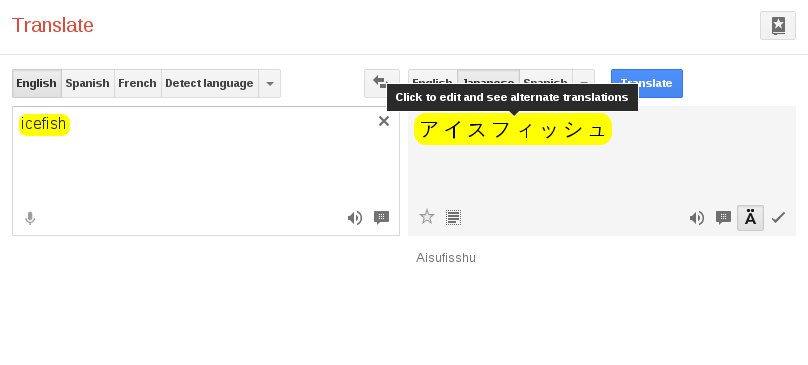Listen to source text via speaker icon
Image resolution: width=808 pixels, height=365 pixels.
click(x=355, y=218)
